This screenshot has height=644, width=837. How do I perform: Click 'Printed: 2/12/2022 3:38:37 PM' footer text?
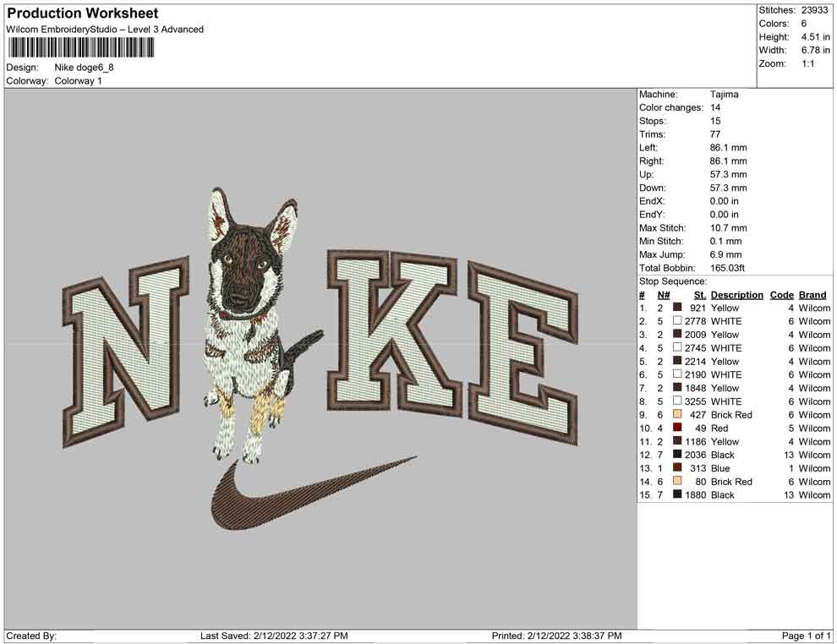[557, 636]
